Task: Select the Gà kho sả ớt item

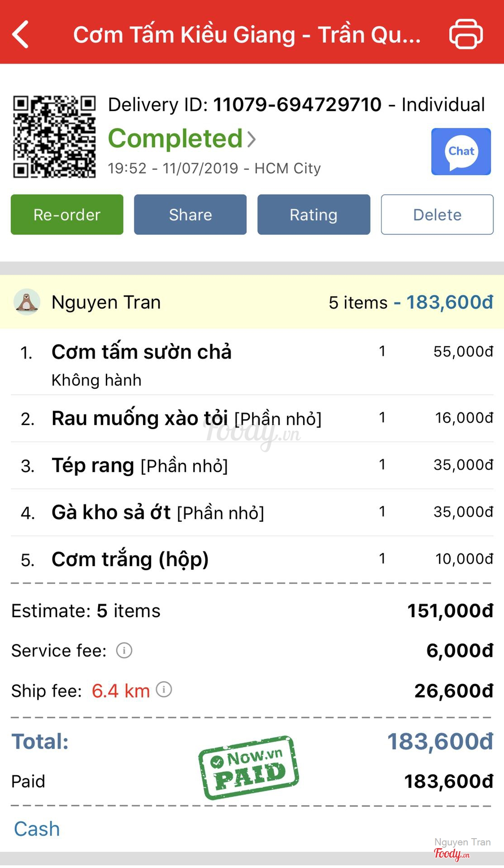Action: pyautogui.click(x=111, y=513)
